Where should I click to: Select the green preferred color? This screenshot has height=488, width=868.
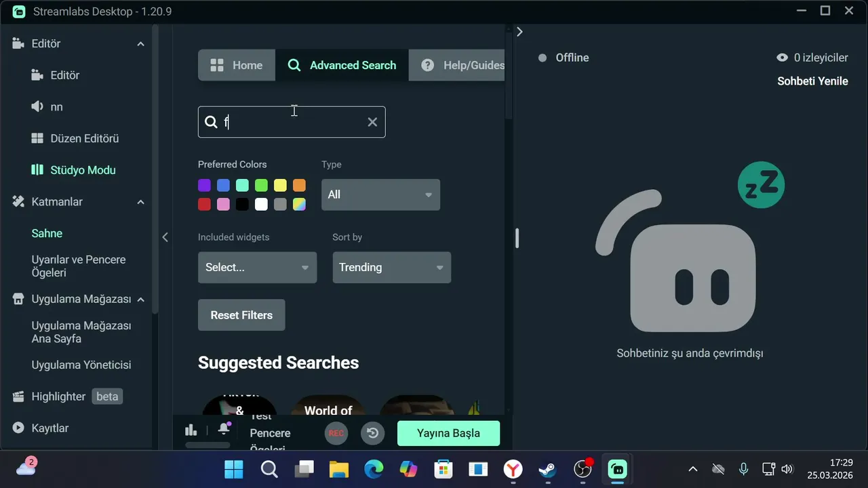point(261,186)
